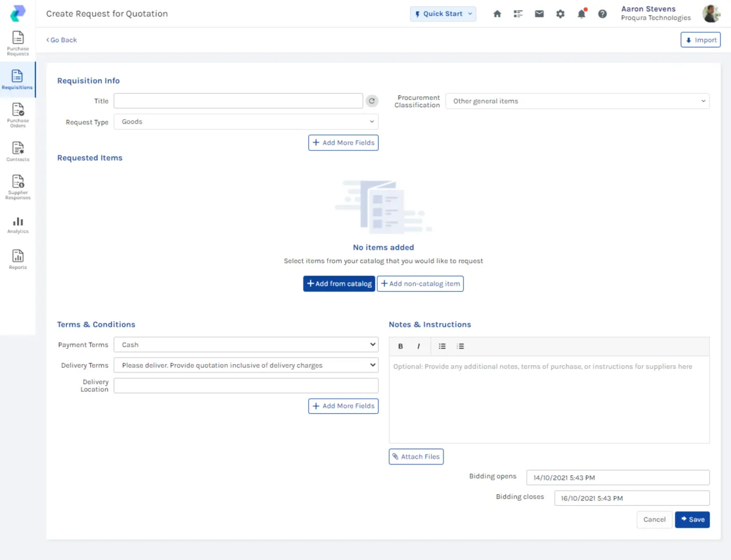Image resolution: width=731 pixels, height=560 pixels.
Task: Expand the Quick Start dropdown
Action: coord(443,14)
